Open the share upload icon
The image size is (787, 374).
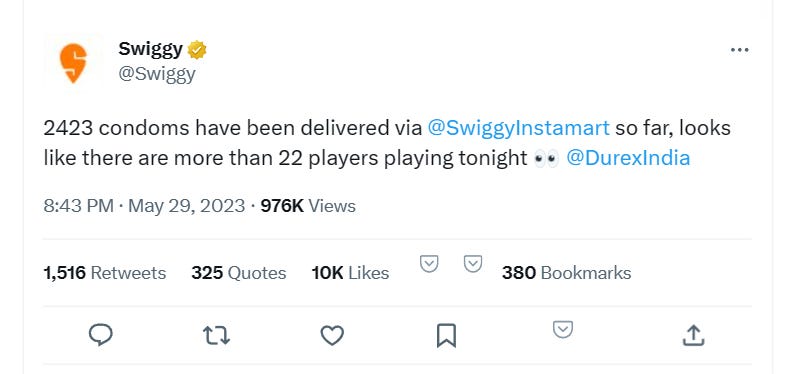click(x=693, y=335)
